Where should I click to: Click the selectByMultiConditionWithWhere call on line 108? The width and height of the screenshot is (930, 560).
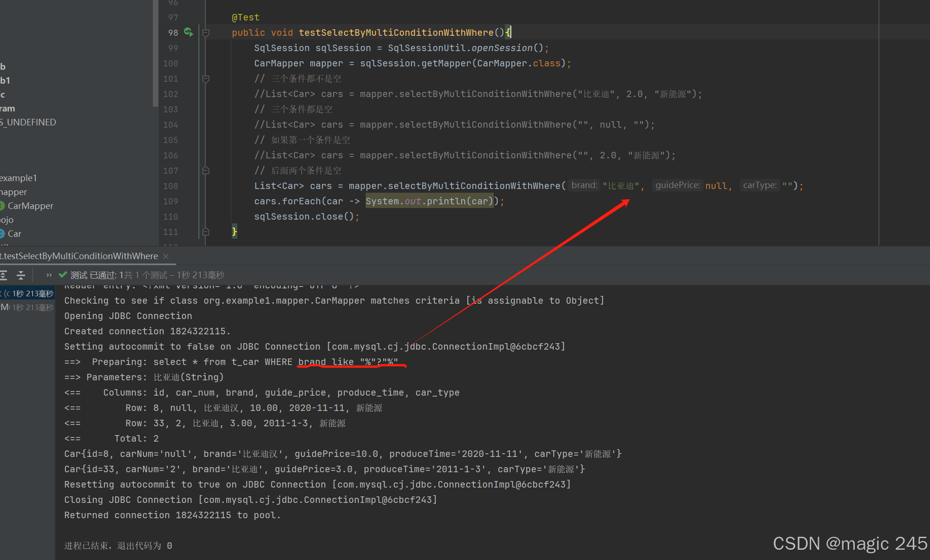pos(474,186)
